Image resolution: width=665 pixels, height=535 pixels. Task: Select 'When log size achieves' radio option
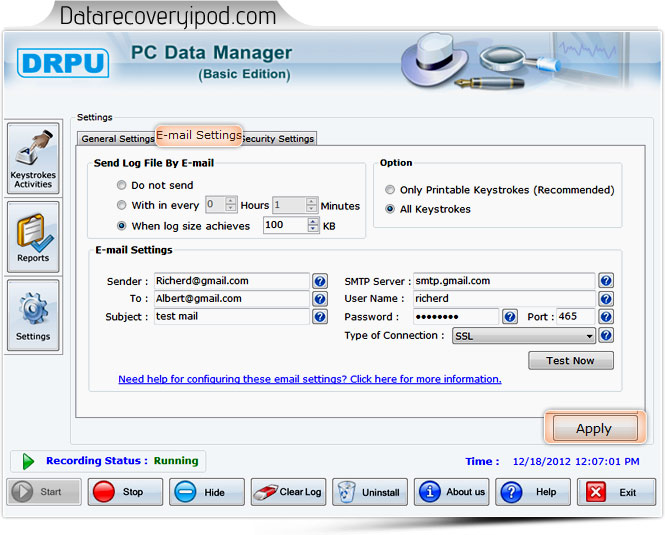coord(121,226)
